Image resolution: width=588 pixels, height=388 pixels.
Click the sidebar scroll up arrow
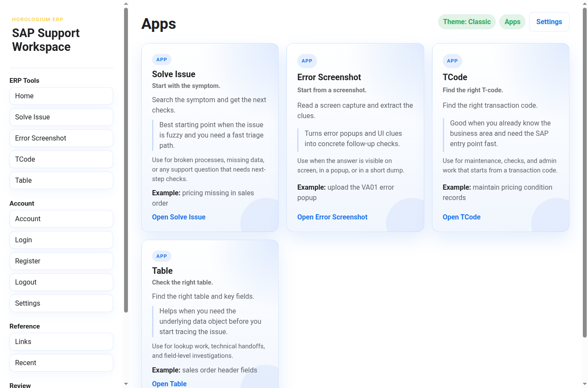(126, 3)
